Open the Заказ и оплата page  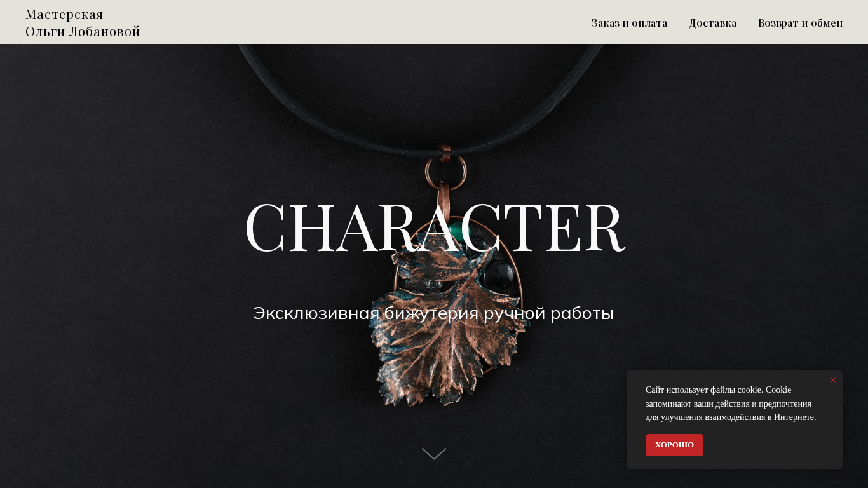click(x=629, y=23)
